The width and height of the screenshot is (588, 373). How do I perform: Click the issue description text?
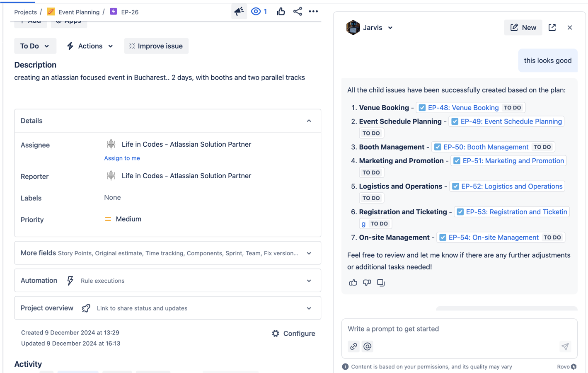(160, 78)
